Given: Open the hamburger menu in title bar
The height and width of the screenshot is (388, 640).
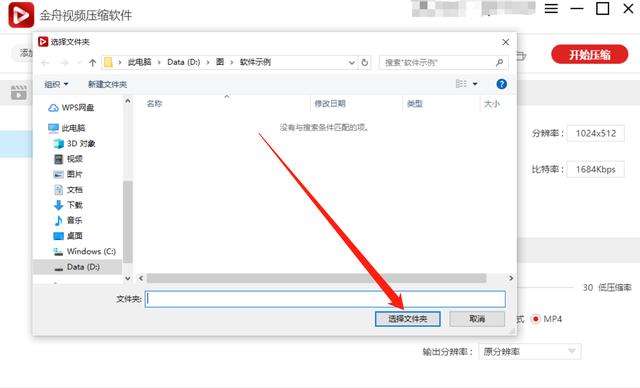Looking at the screenshot, I should pyautogui.click(x=551, y=9).
